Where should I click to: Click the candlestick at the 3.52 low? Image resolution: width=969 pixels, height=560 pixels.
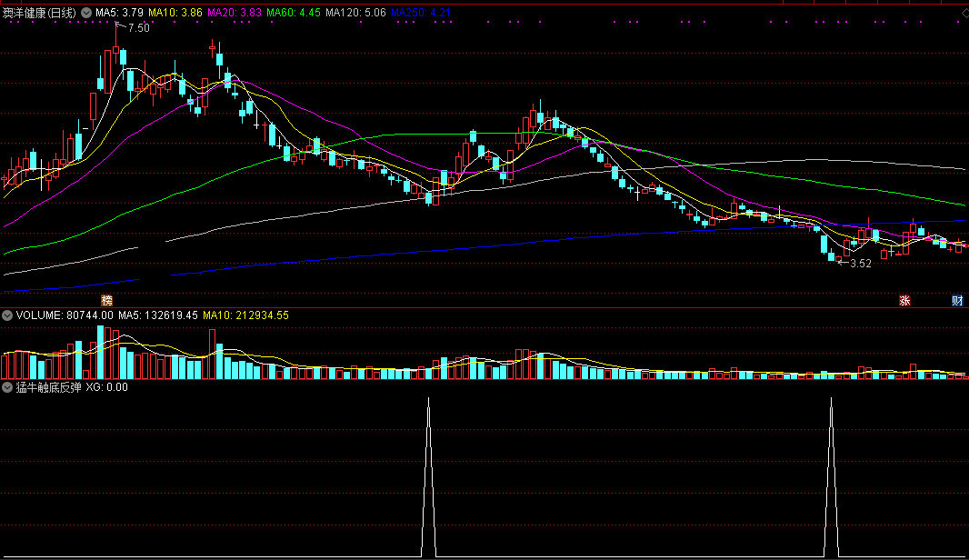[839, 260]
